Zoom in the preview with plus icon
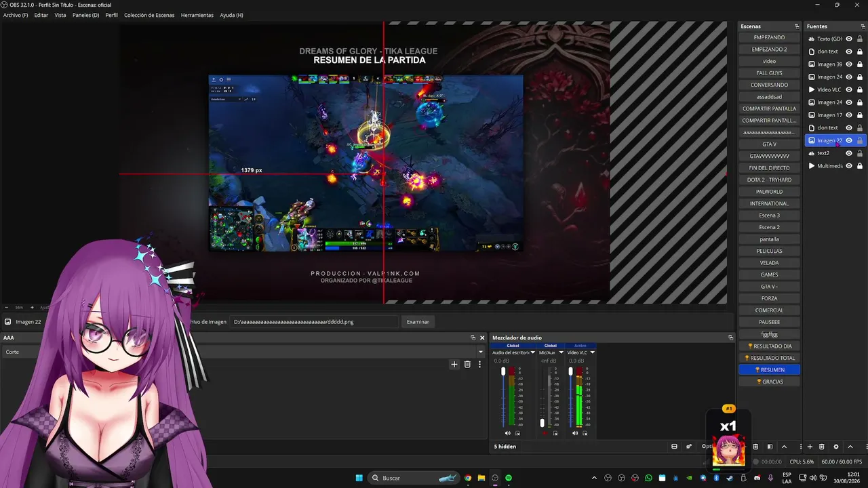Screen dimensions: 868x488 (31, 307)
